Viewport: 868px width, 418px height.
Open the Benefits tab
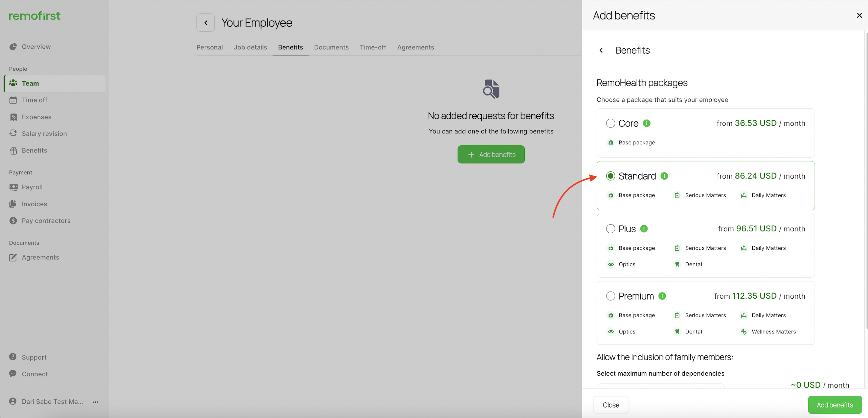click(291, 47)
